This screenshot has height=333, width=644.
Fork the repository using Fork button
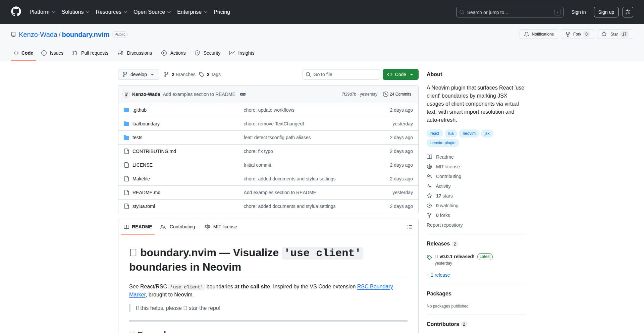coord(577,34)
